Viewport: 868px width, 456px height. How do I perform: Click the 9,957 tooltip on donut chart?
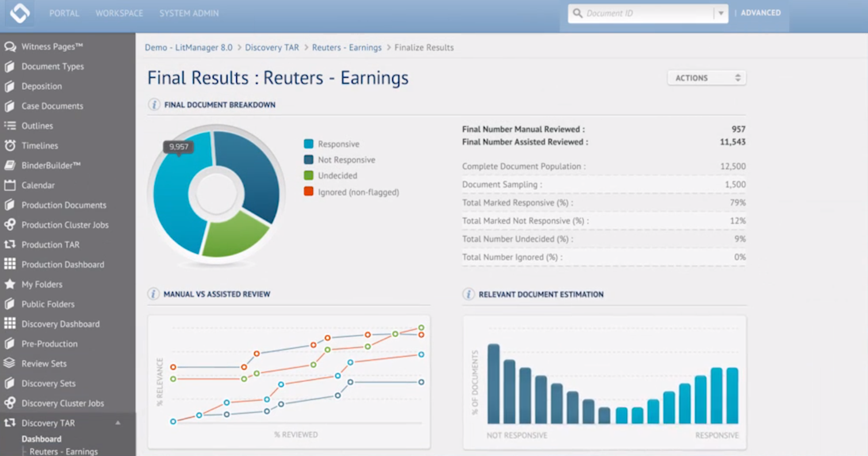178,147
